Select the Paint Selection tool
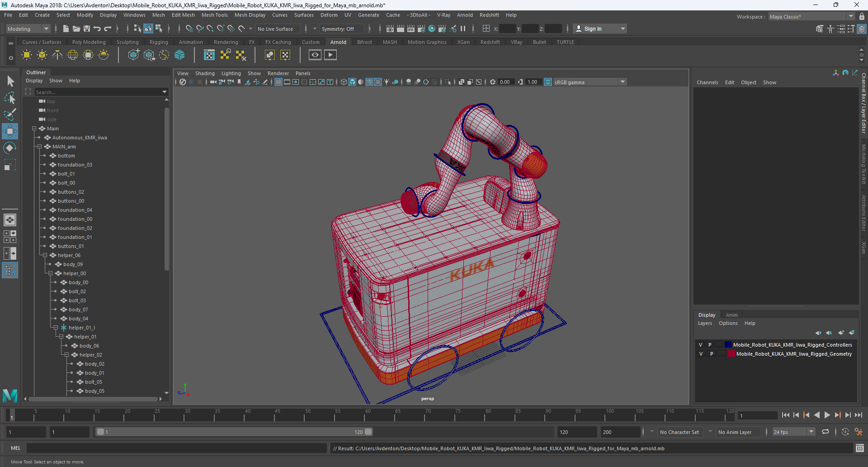The image size is (868, 467). coord(9,114)
